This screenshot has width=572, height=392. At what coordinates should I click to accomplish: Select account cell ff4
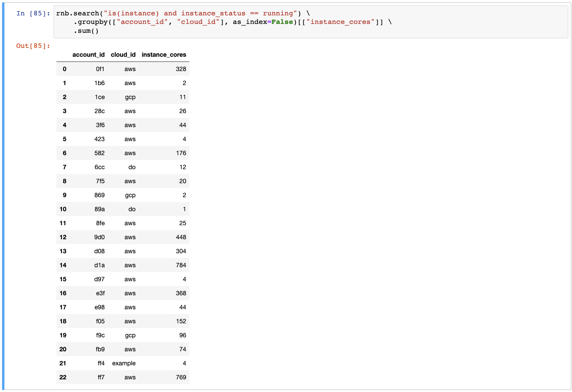coord(101,363)
